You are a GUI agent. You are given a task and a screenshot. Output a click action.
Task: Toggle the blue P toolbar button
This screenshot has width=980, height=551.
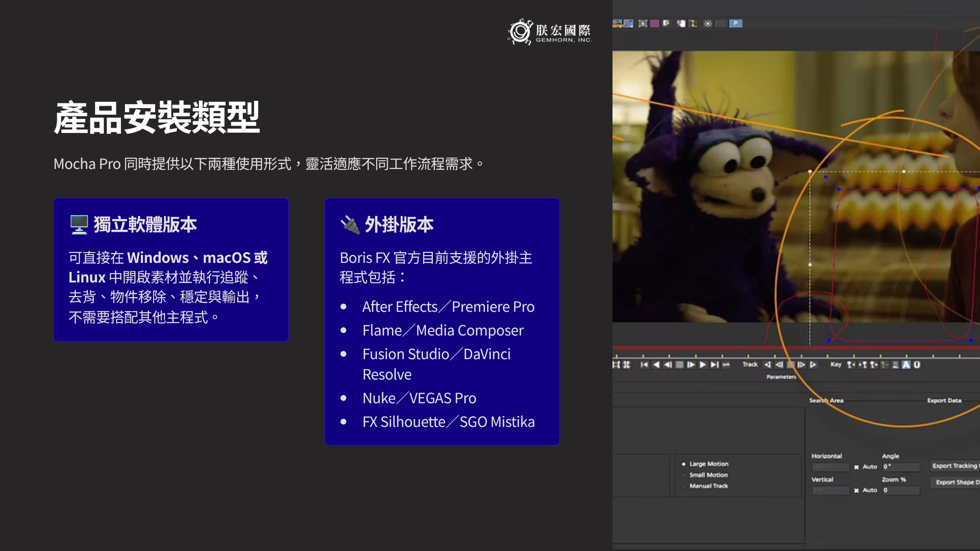click(x=735, y=24)
